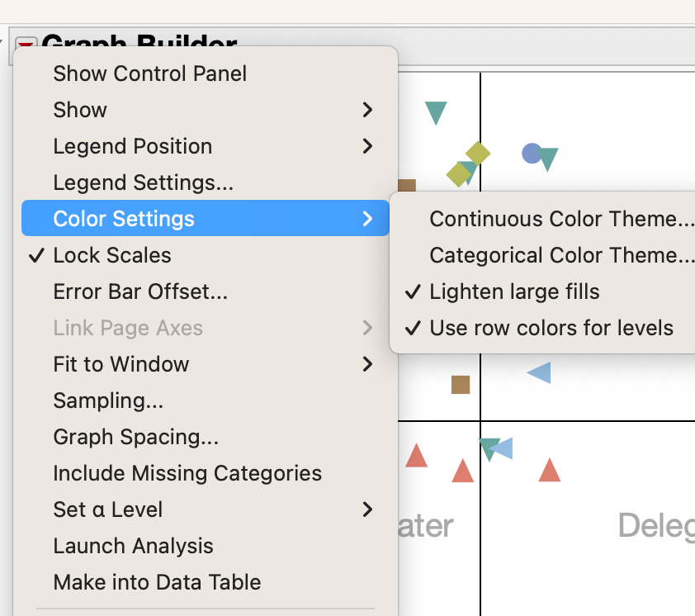Viewport: 695px width, 616px height.
Task: Open Graph Spacing settings
Action: pyautogui.click(x=134, y=437)
